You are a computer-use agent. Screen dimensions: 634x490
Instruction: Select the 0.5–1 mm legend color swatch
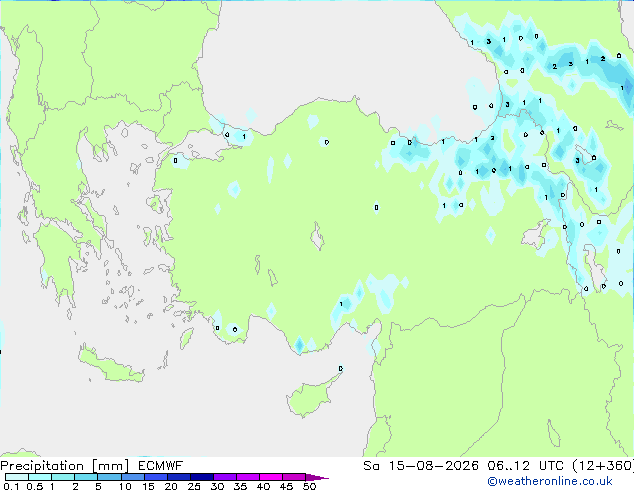pos(40,477)
